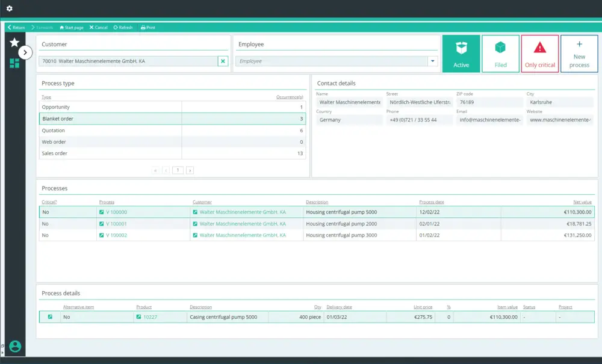Toggle the Only critical filter

540,54
